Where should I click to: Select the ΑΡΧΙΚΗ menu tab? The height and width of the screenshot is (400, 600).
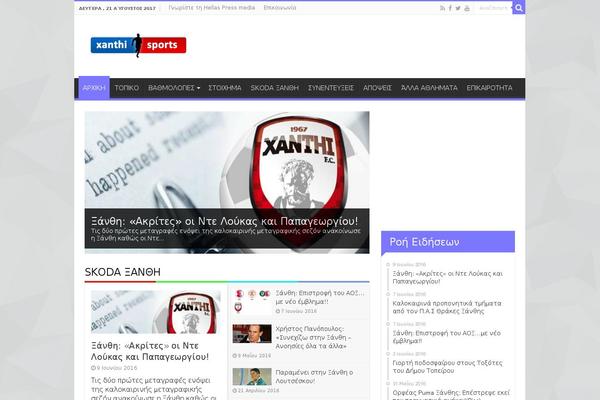94,88
